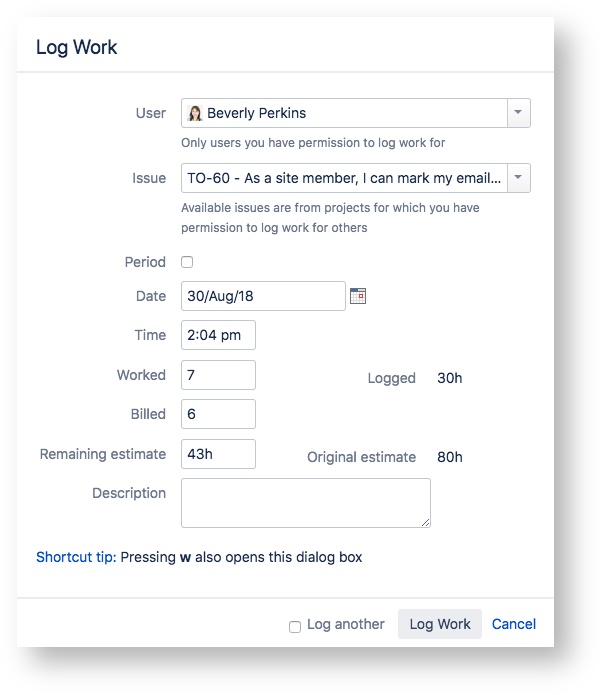The width and height of the screenshot is (602, 695).
Task: Open the date picker calendar icon
Action: click(x=358, y=296)
